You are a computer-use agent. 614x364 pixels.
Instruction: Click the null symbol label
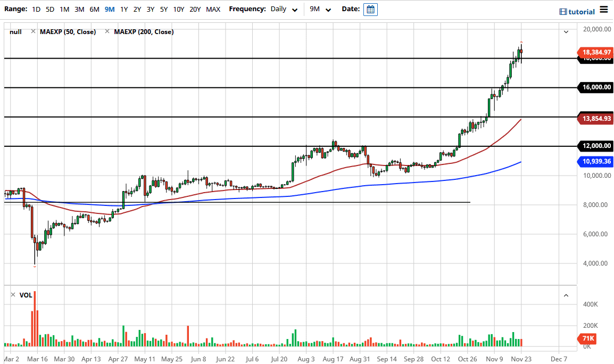tap(15, 32)
